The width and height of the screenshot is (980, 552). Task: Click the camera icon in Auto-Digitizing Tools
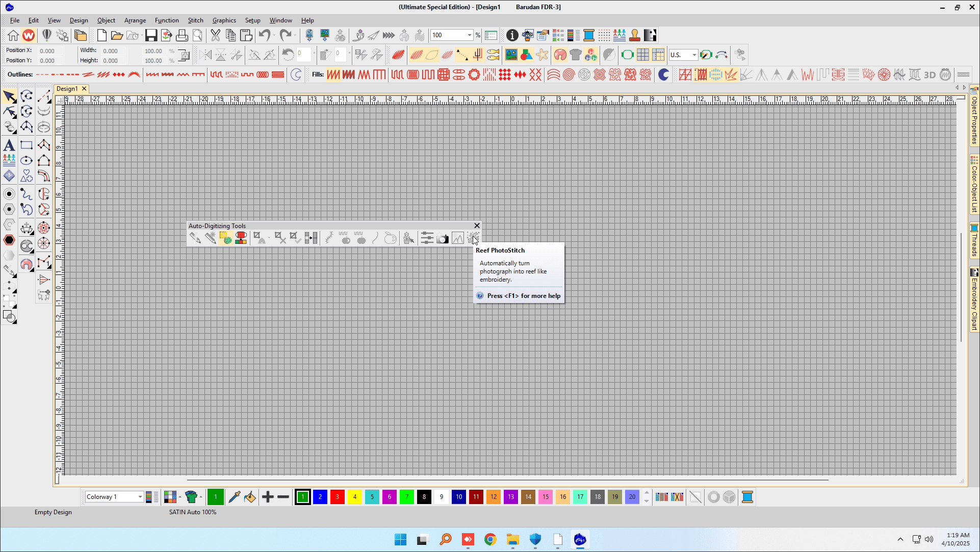[443, 239]
